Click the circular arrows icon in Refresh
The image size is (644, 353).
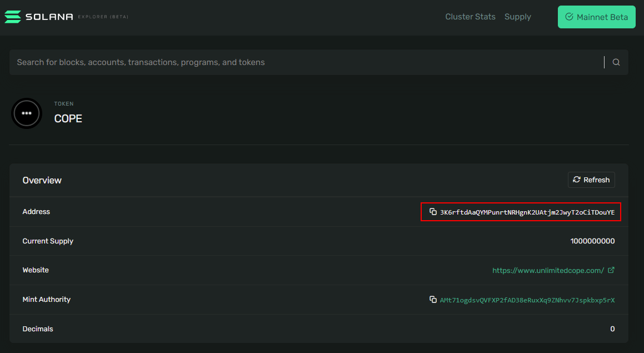point(577,180)
